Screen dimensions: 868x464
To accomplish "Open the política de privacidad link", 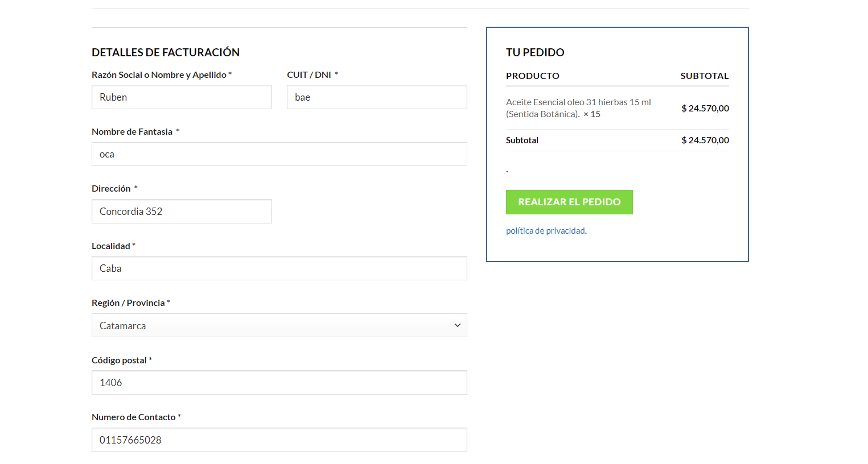I will 545,231.
